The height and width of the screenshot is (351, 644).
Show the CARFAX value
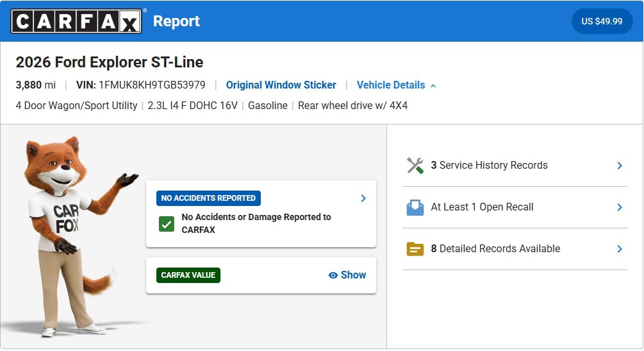click(347, 275)
